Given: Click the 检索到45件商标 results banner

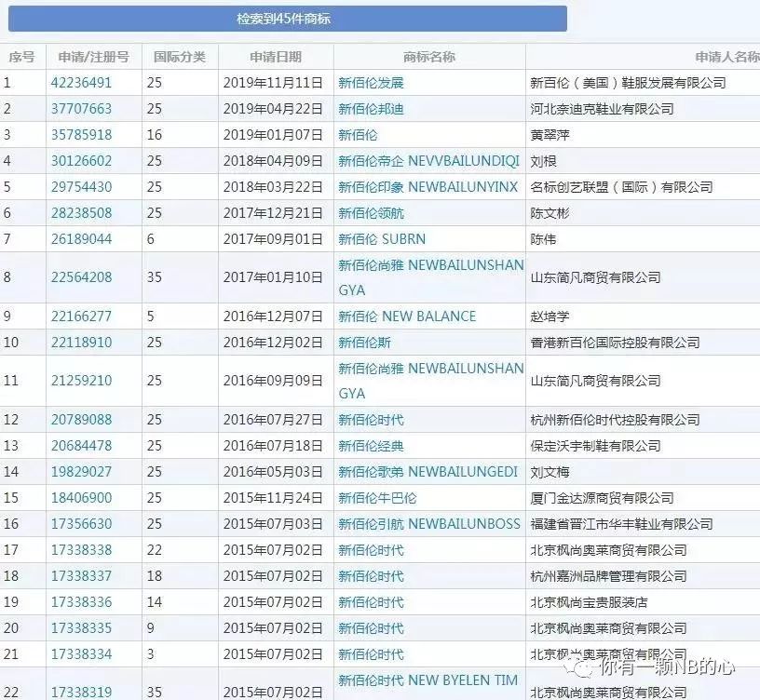Looking at the screenshot, I should coord(288,19).
